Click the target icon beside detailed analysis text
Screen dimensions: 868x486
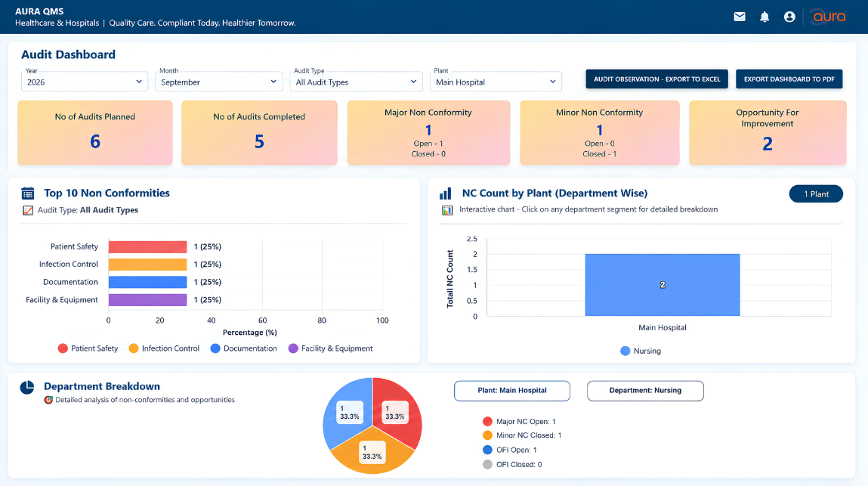[x=48, y=400]
